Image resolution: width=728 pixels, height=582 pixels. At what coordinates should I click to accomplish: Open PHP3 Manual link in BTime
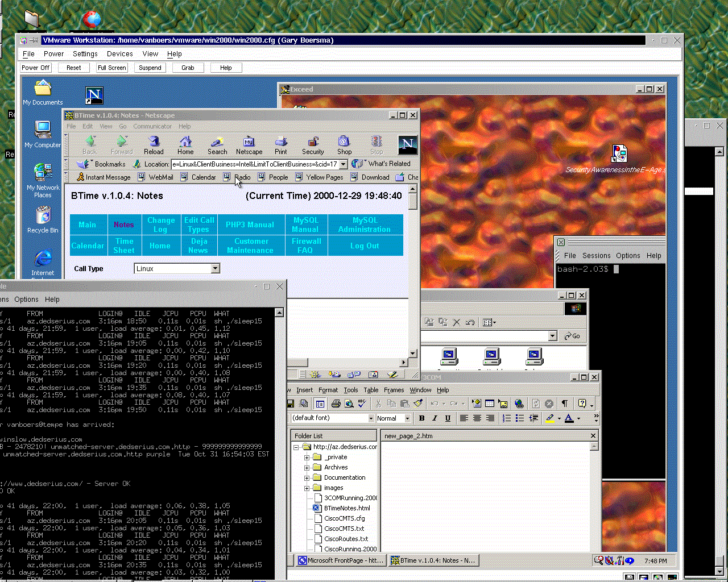tap(250, 225)
